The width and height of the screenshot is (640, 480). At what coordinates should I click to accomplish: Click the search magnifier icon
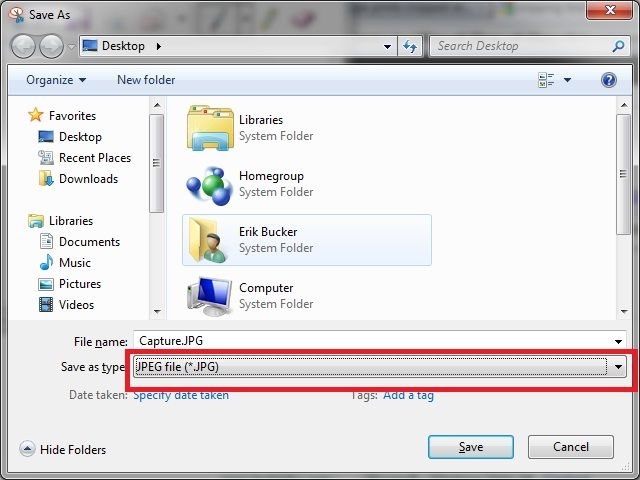618,46
